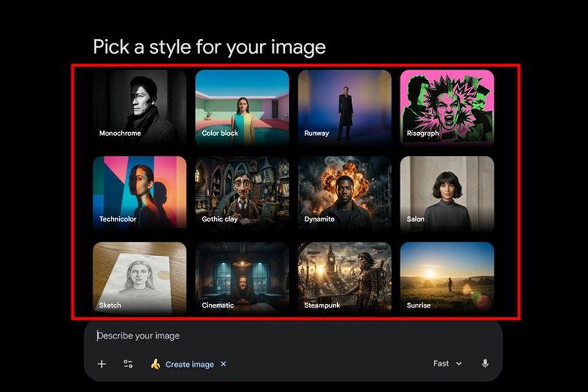Pick the Runway style card
This screenshot has width=588, height=392.
[345, 108]
